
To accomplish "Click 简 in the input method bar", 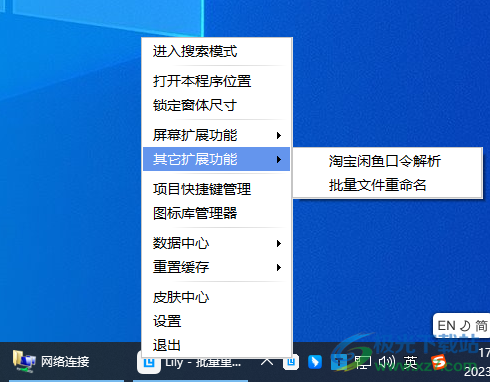I will [x=481, y=326].
